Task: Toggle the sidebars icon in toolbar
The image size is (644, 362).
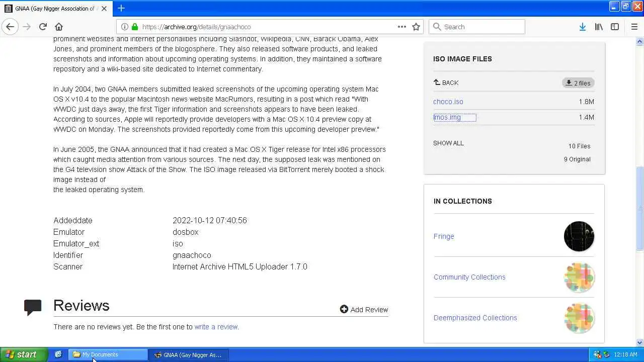Action: click(x=615, y=27)
